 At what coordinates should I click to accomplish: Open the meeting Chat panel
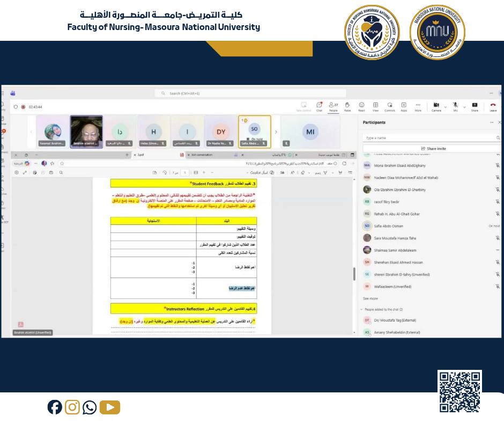[319, 106]
